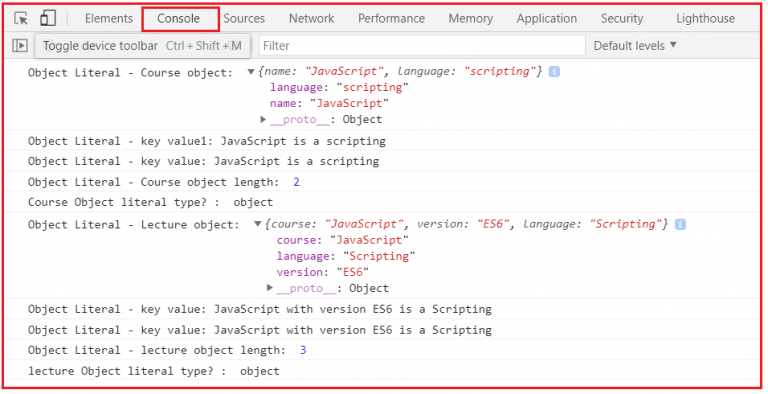Click the info badge beside Lecture object
The height and width of the screenshot is (394, 768).
coord(680,224)
